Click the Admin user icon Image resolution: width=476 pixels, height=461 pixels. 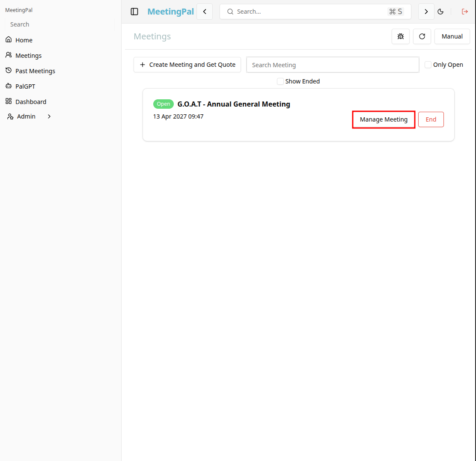[10, 116]
